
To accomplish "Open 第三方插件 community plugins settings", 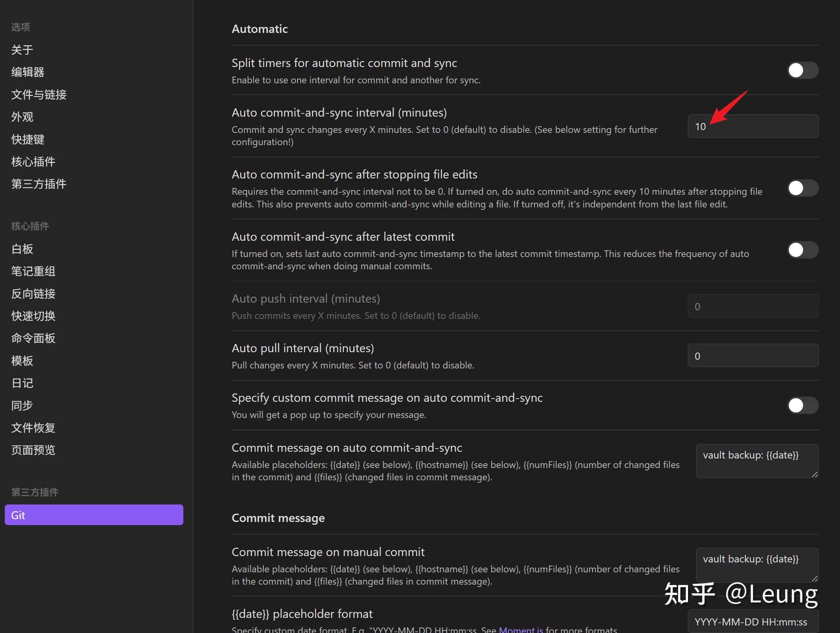I will (x=39, y=184).
